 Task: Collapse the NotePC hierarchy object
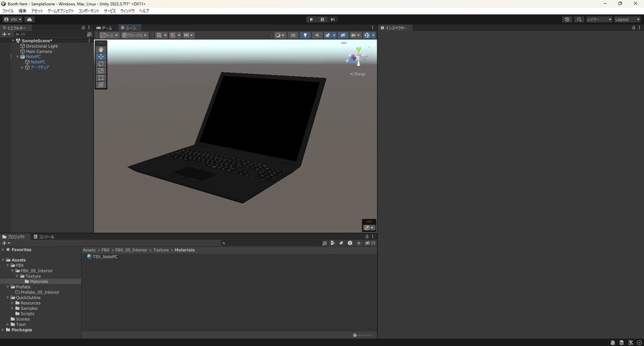tap(18, 57)
